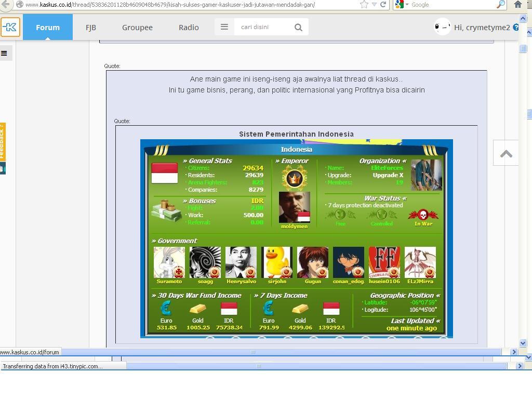Viewport: 532px width, 399px height.
Task: Click the Euro icon under 7 Days Income
Action: pos(268,309)
